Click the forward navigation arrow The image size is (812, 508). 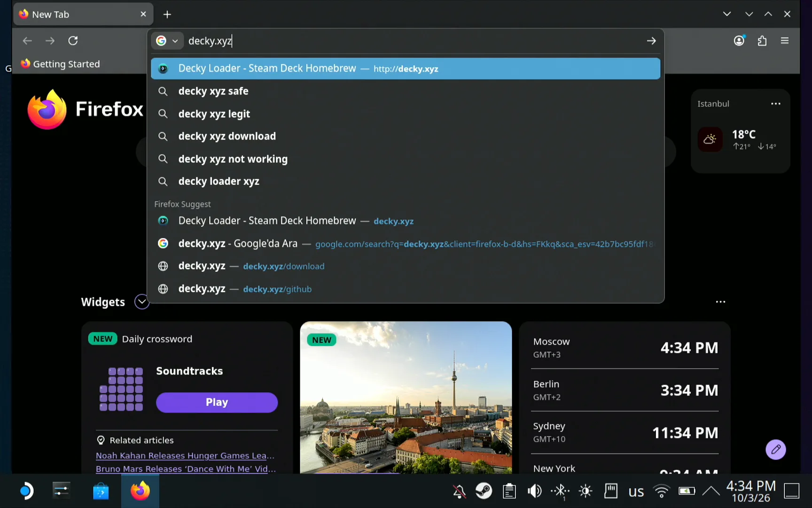[50, 41]
